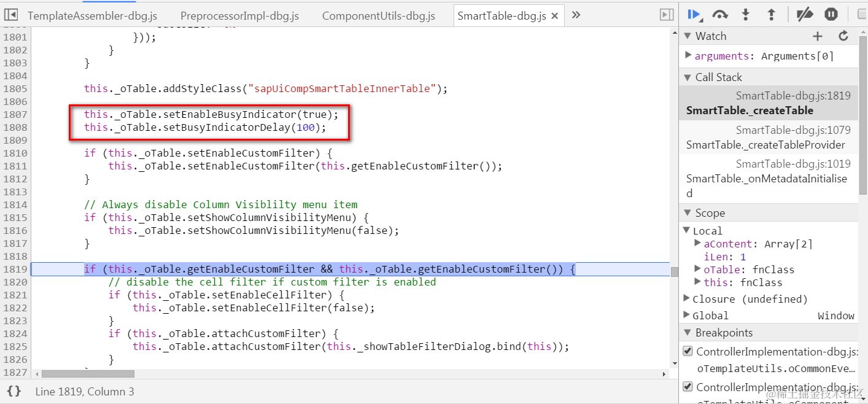Collapse the Local scope group
The height and width of the screenshot is (404, 868).
(687, 230)
